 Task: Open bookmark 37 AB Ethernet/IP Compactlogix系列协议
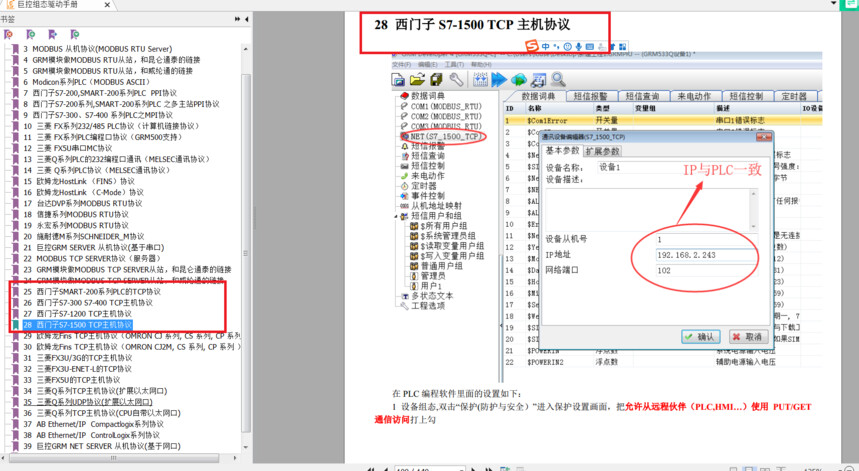point(94,424)
